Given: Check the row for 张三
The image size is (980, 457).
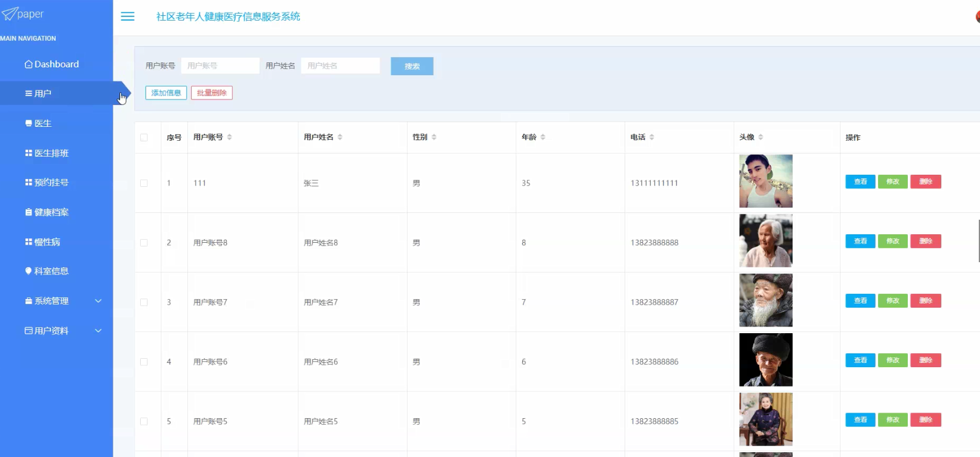Looking at the screenshot, I should point(144,183).
